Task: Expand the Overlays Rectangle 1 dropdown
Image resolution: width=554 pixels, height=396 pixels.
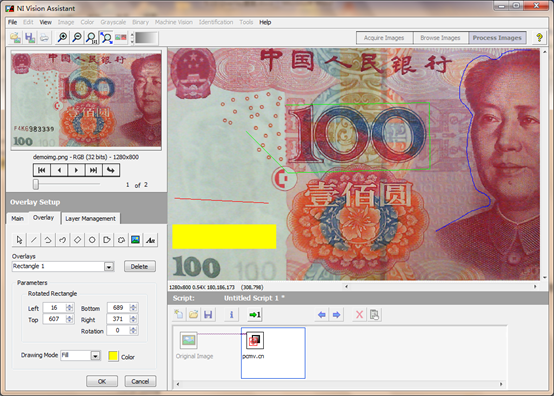Action: pyautogui.click(x=109, y=267)
